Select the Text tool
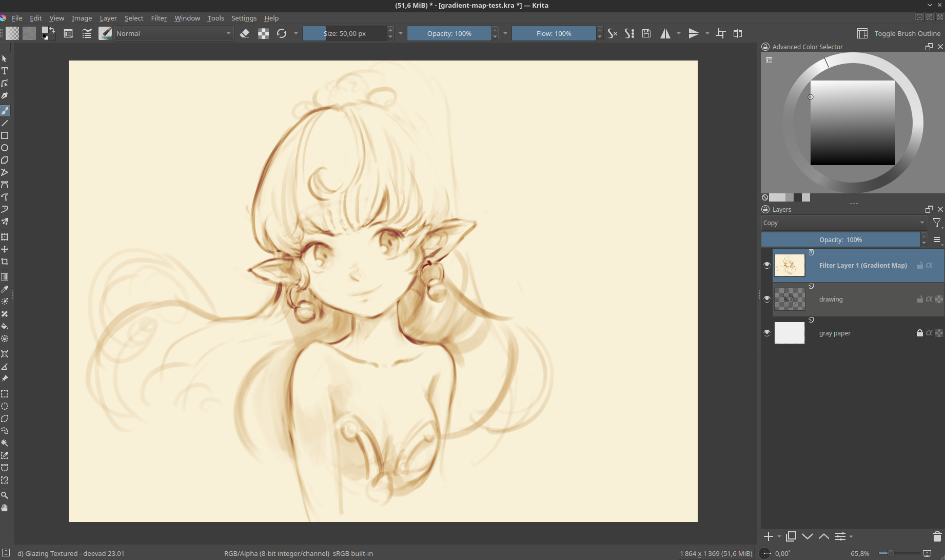This screenshot has width=945, height=560. 5,71
